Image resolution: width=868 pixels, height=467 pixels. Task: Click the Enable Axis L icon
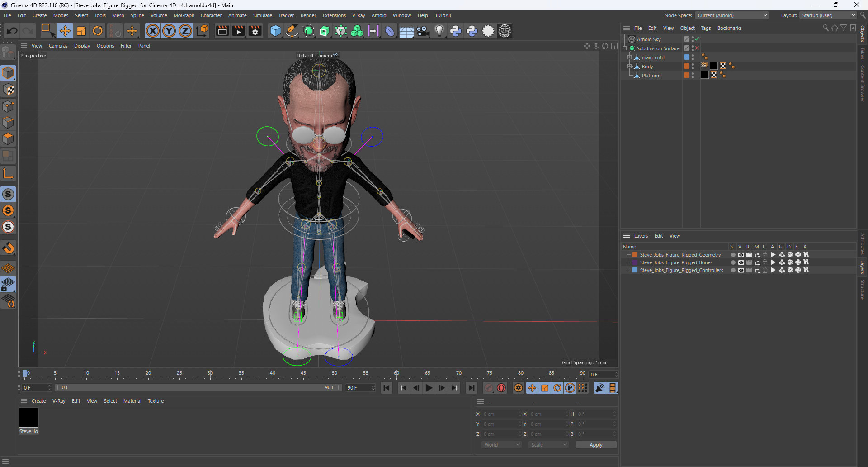8,173
